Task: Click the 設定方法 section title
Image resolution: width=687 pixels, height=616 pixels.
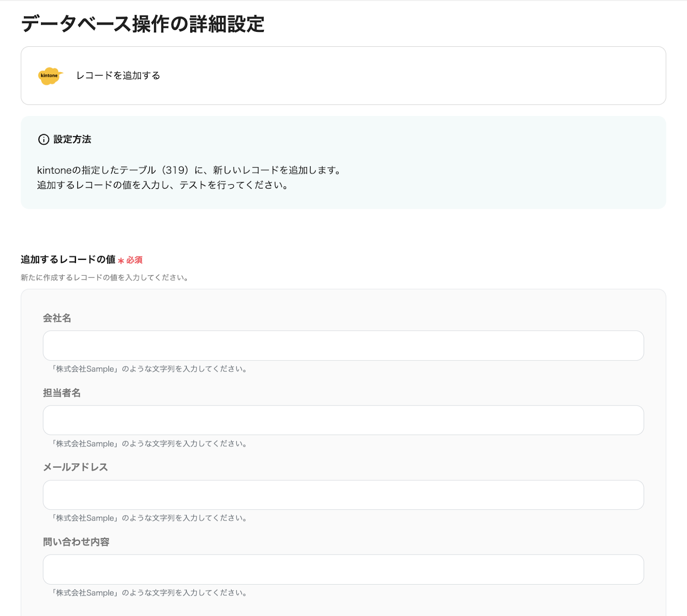Action: (72, 140)
